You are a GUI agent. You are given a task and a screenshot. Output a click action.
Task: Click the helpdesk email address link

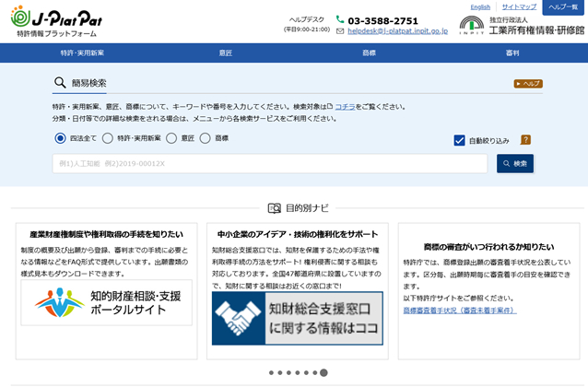tap(397, 31)
